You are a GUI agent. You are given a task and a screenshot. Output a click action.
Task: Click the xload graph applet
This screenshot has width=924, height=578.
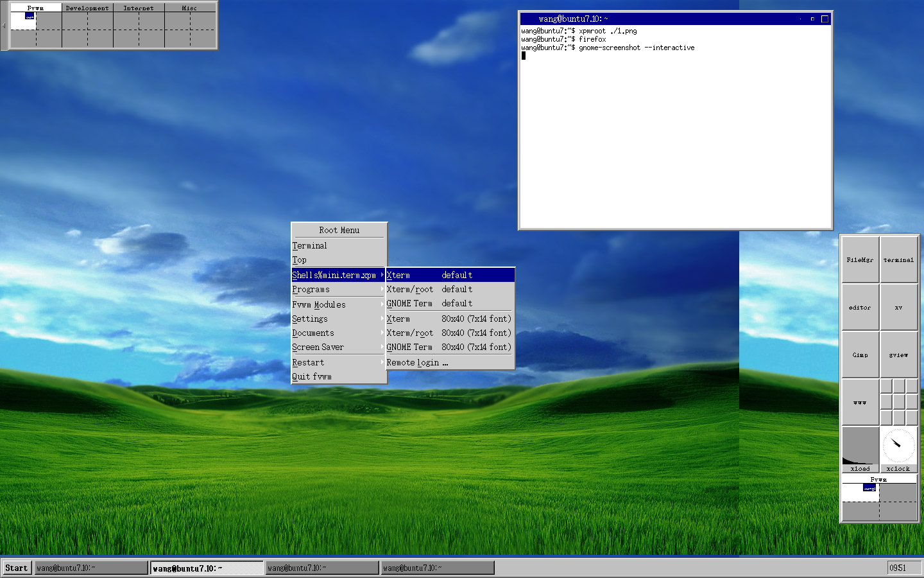pyautogui.click(x=860, y=446)
